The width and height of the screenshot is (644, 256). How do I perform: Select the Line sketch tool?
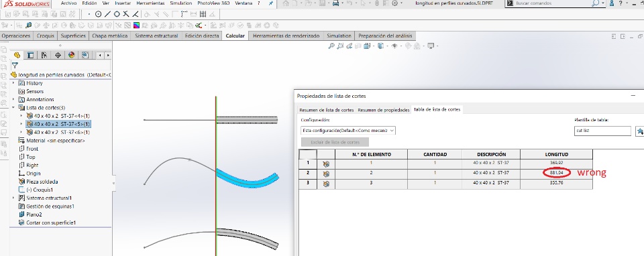click(107, 14)
